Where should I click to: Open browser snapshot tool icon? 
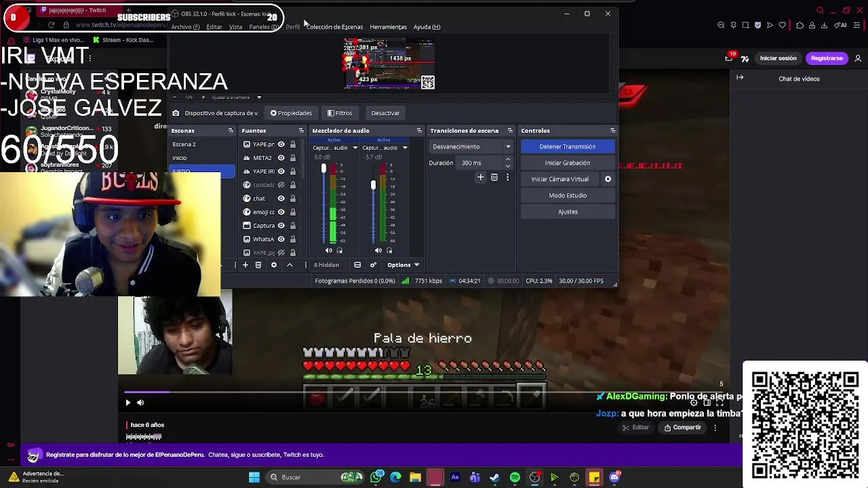point(745,26)
